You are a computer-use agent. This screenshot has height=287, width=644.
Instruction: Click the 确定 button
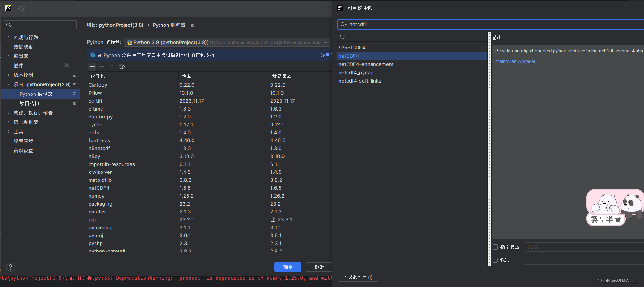click(288, 267)
